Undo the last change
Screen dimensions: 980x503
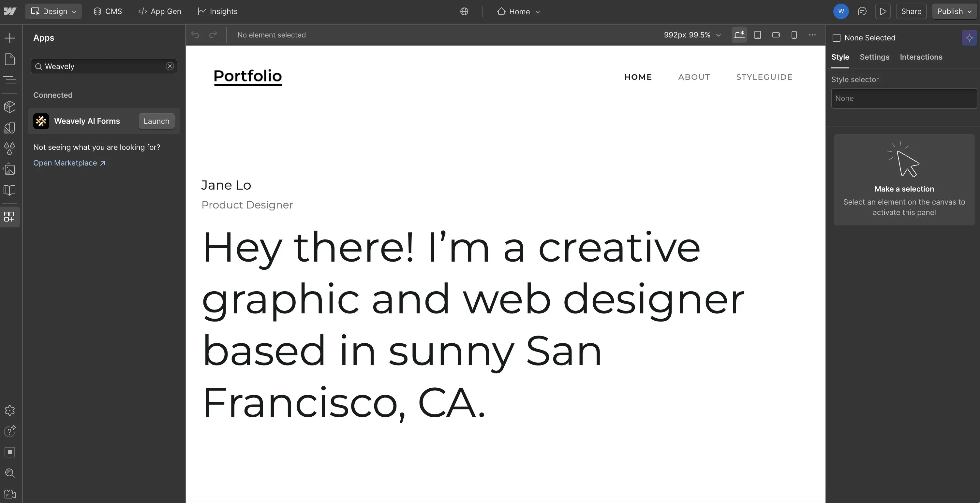(195, 35)
